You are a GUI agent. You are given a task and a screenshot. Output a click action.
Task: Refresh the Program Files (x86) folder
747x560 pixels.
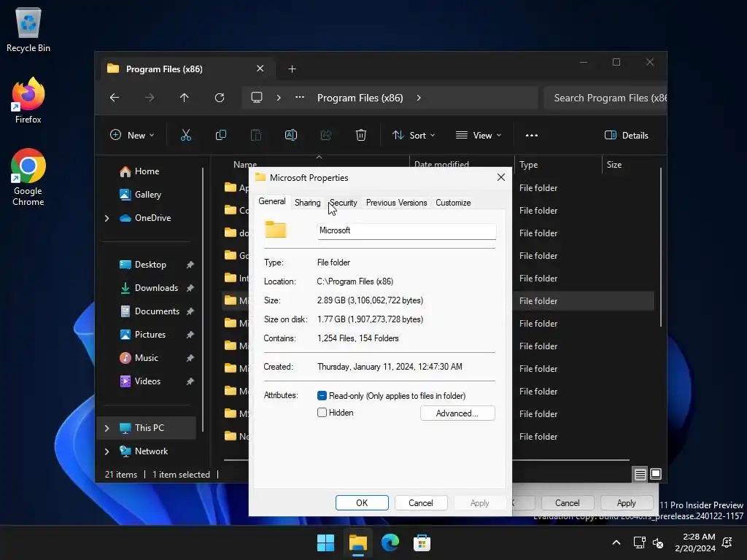[219, 98]
